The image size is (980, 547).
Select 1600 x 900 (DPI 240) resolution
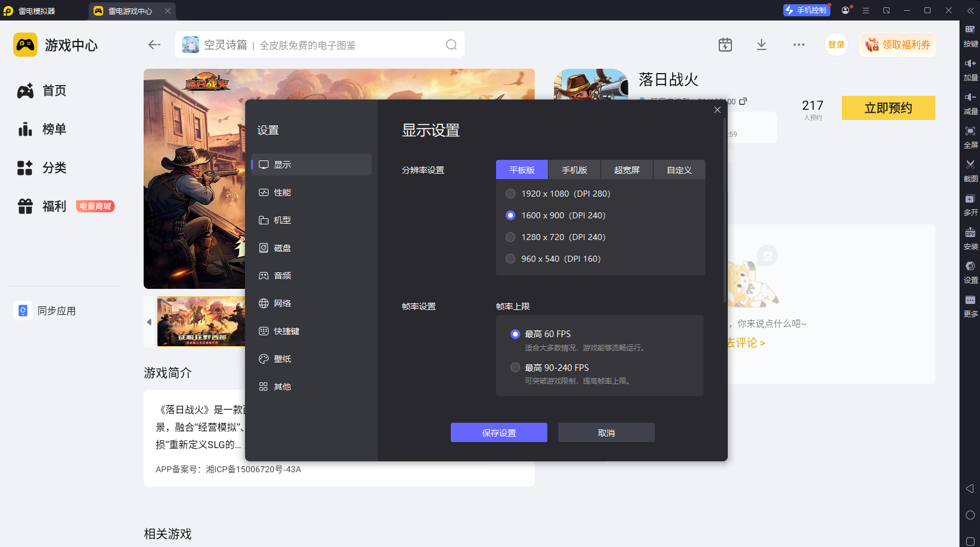(556, 215)
